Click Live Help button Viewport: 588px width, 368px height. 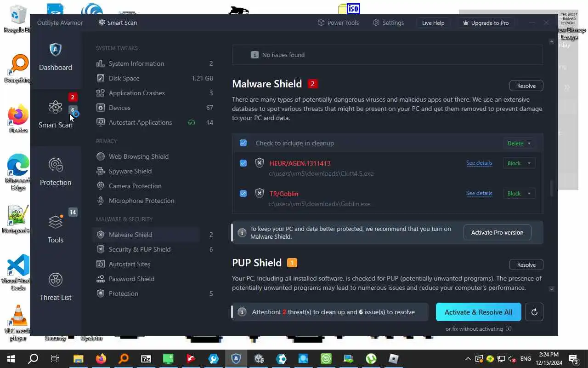(x=433, y=23)
